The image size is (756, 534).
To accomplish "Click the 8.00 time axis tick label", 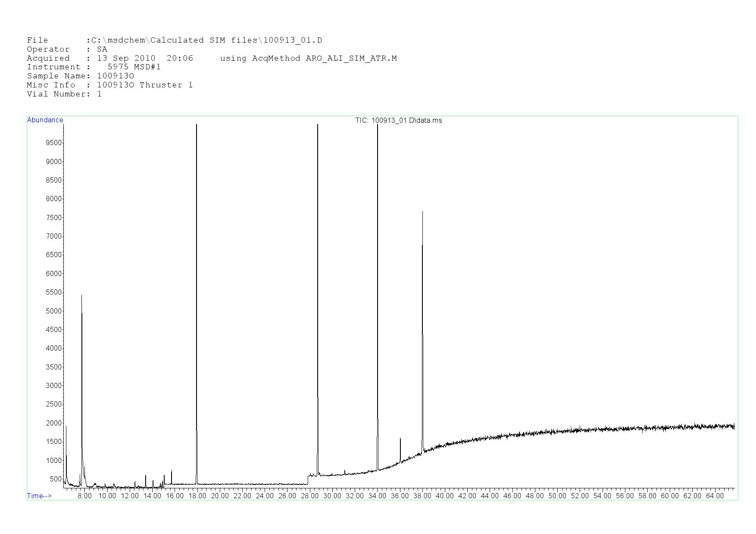I will 84,496.
